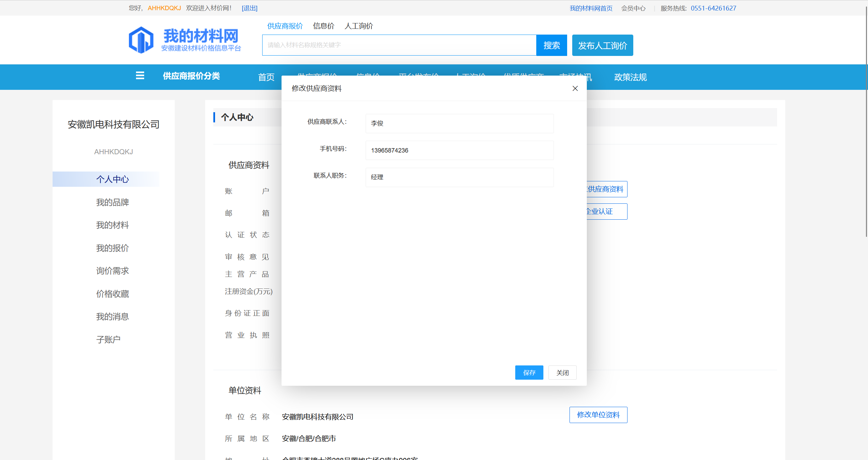
Task: Open 我的报价 in the sidebar
Action: point(112,248)
